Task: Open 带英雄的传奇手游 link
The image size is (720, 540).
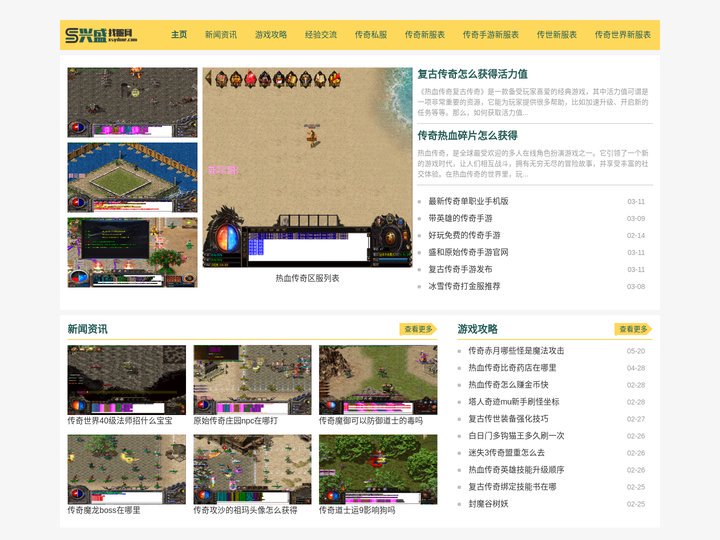Action: 460,218
